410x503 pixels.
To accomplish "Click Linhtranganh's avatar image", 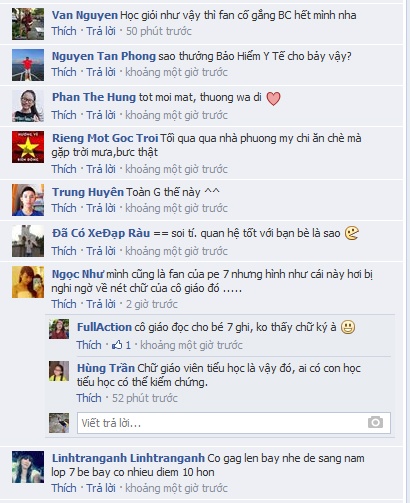I will pyautogui.click(x=28, y=467).
